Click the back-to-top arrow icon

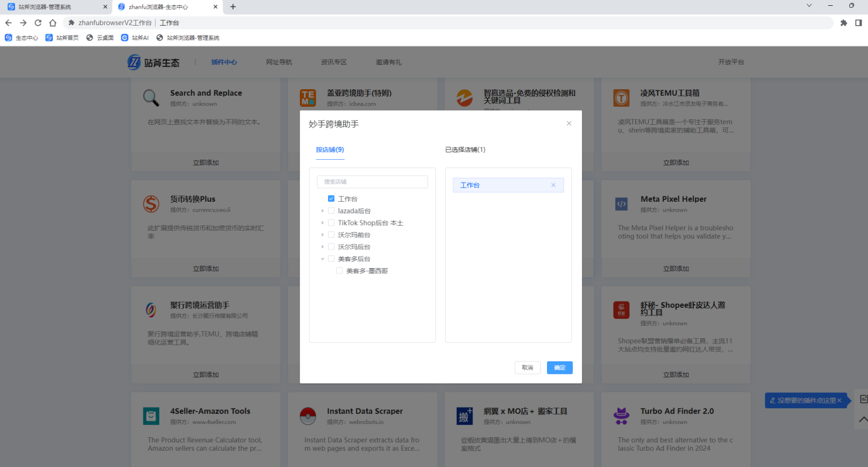click(x=864, y=419)
